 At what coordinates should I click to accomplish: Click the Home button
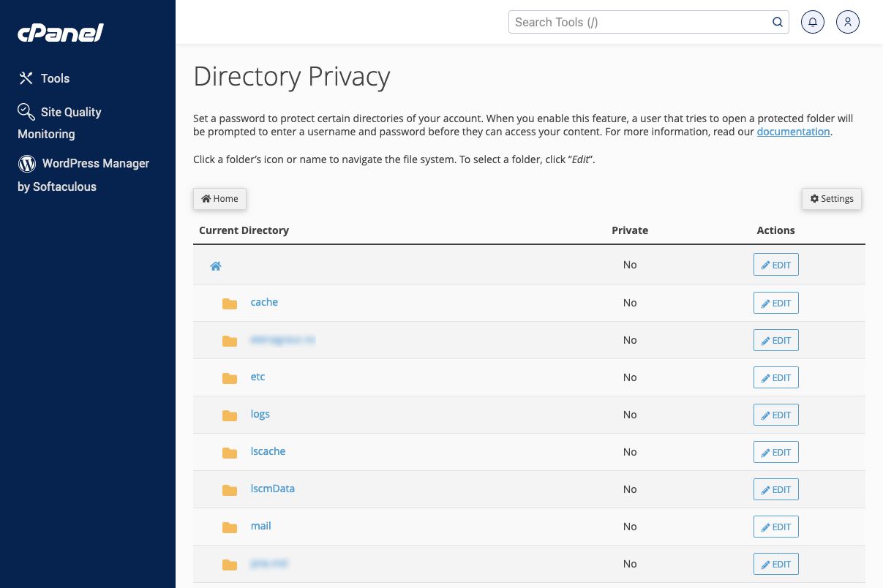pyautogui.click(x=219, y=199)
